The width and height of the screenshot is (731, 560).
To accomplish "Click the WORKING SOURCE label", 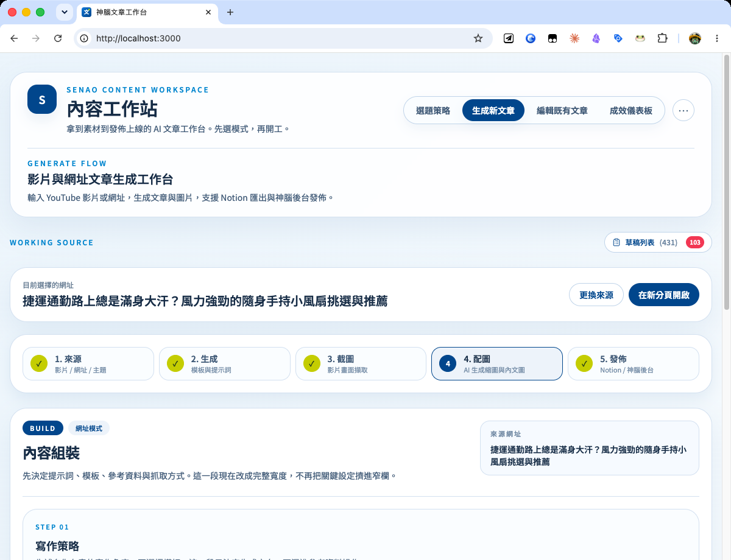I will [x=52, y=242].
